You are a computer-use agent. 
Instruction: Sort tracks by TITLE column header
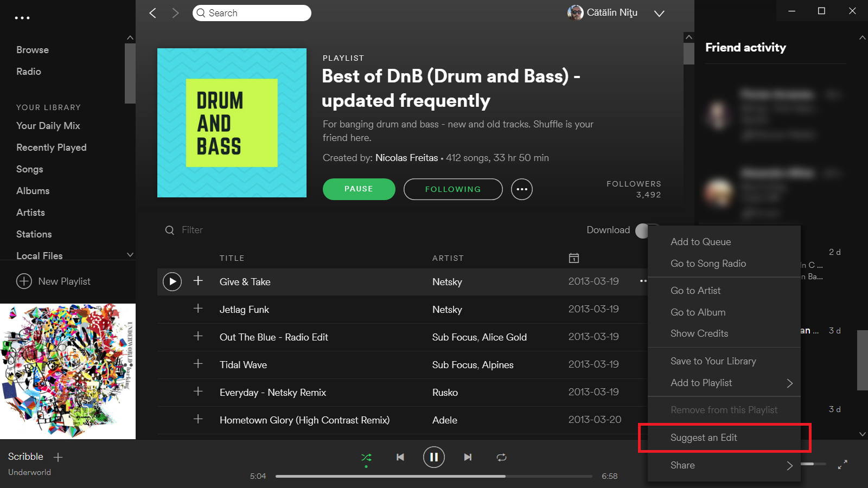coord(232,258)
